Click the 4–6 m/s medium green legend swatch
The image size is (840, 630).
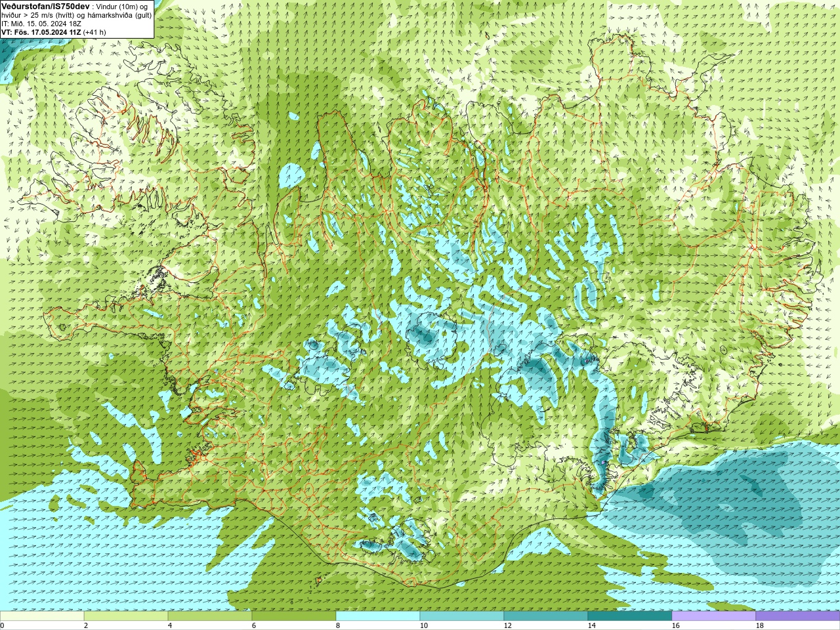210,616
